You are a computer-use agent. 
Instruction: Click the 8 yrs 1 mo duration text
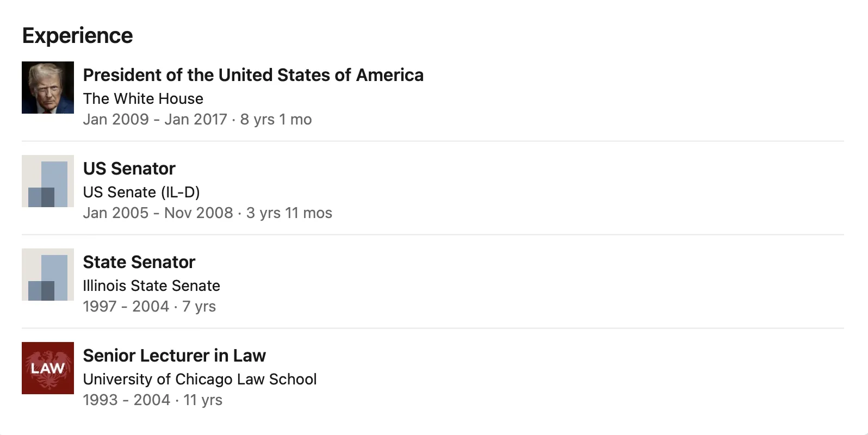(x=276, y=120)
